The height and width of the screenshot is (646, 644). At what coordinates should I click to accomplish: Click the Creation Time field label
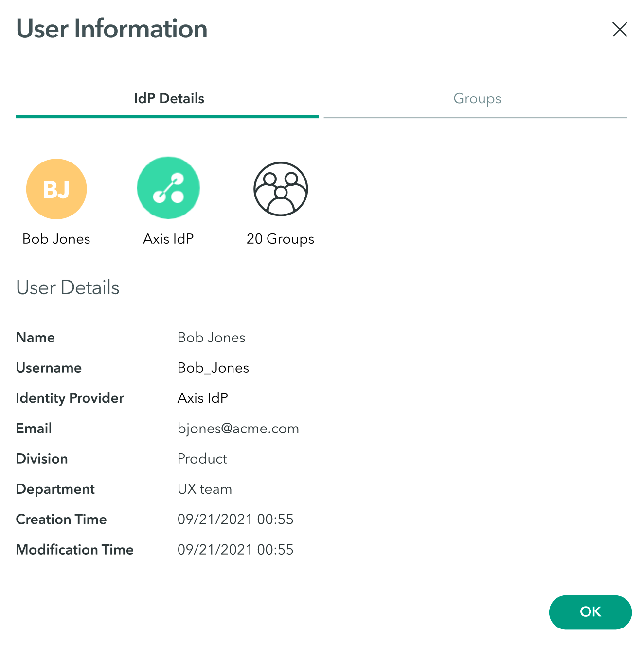coord(61,520)
